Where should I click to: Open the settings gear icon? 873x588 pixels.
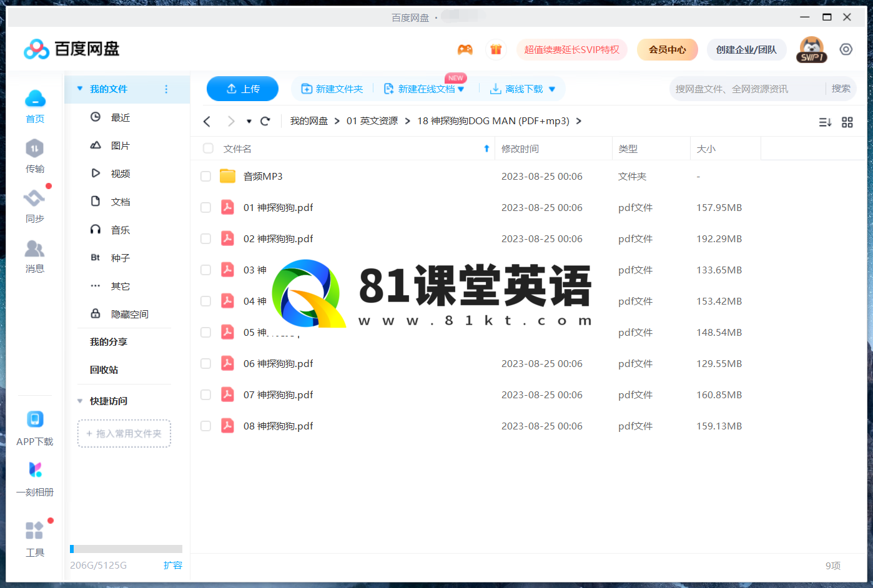click(846, 49)
